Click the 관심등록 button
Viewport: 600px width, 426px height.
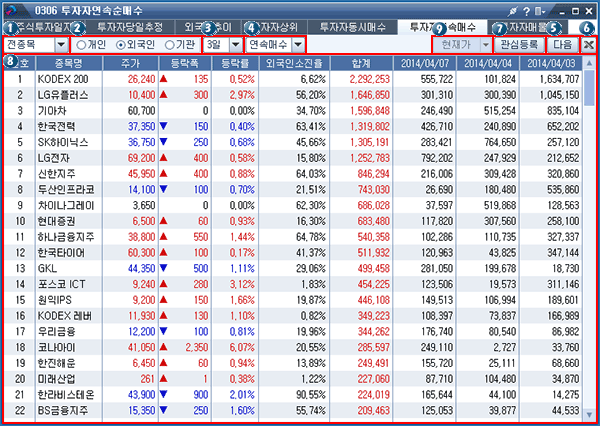pos(519,45)
